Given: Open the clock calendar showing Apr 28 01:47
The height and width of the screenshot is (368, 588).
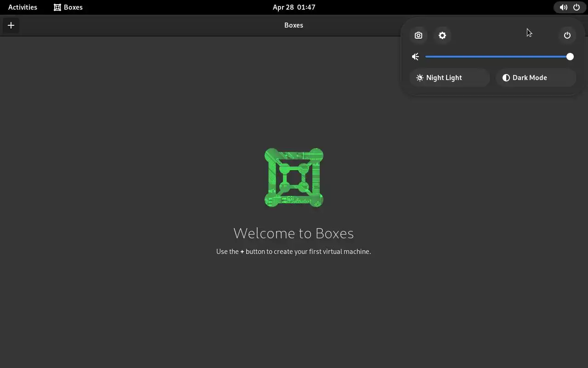Looking at the screenshot, I should (294, 7).
